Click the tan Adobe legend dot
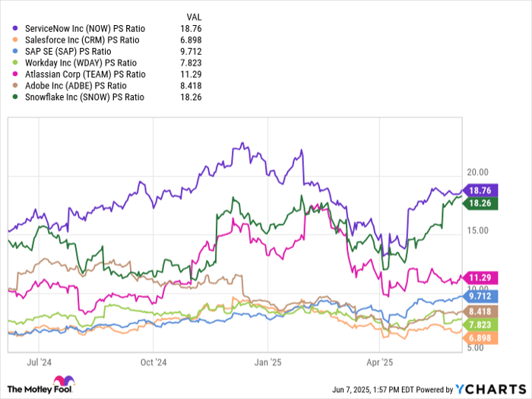This screenshot has height=399, width=532. coord(14,86)
